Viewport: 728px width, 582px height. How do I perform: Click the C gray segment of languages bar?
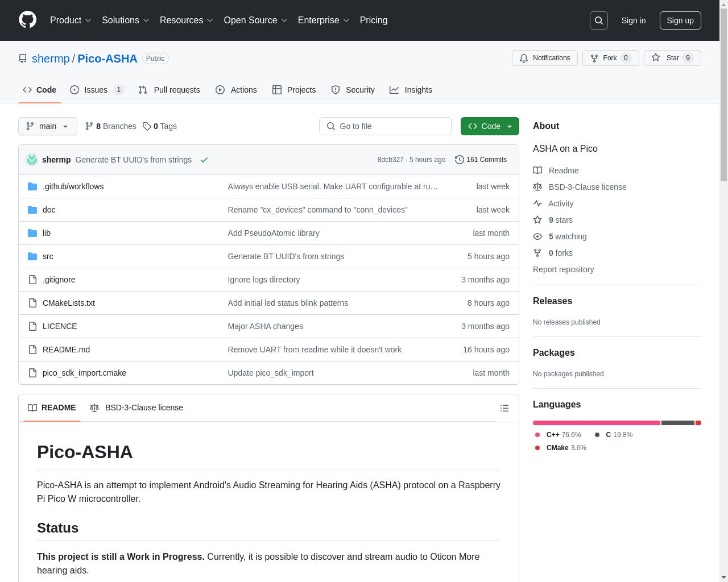(x=678, y=423)
